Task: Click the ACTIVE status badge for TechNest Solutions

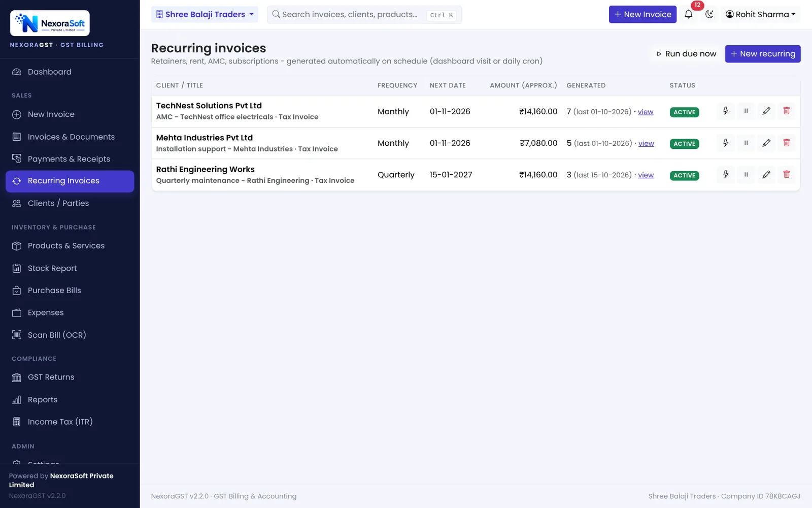Action: coord(685,112)
